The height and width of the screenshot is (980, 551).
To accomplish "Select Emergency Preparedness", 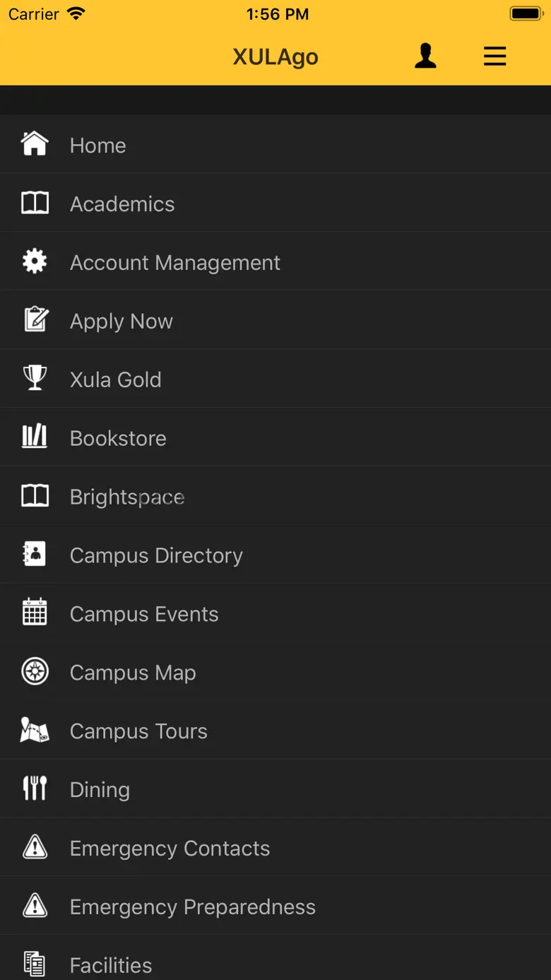I will tap(192, 907).
